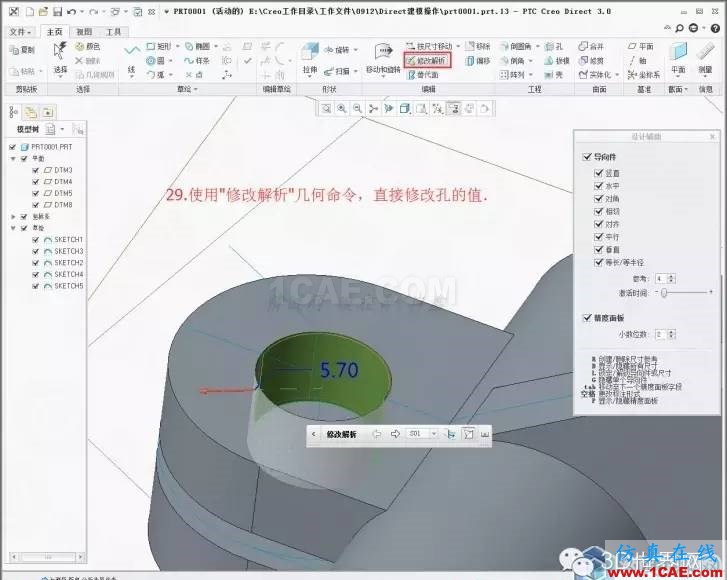
Task: Click the 移除 (Remove) button
Action: (x=478, y=46)
